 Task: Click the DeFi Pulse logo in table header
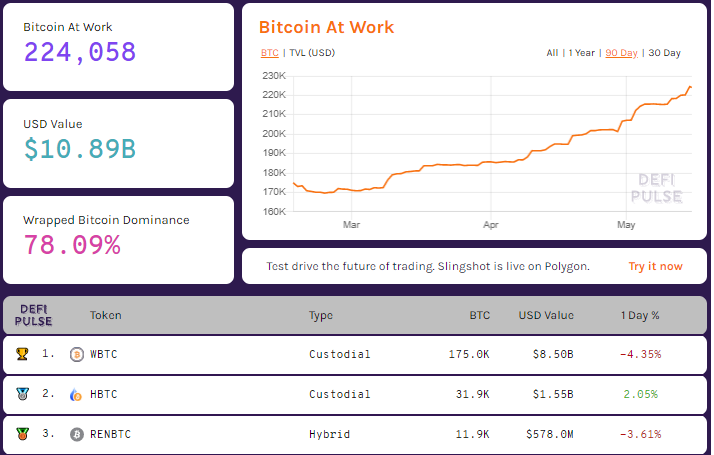pos(34,315)
